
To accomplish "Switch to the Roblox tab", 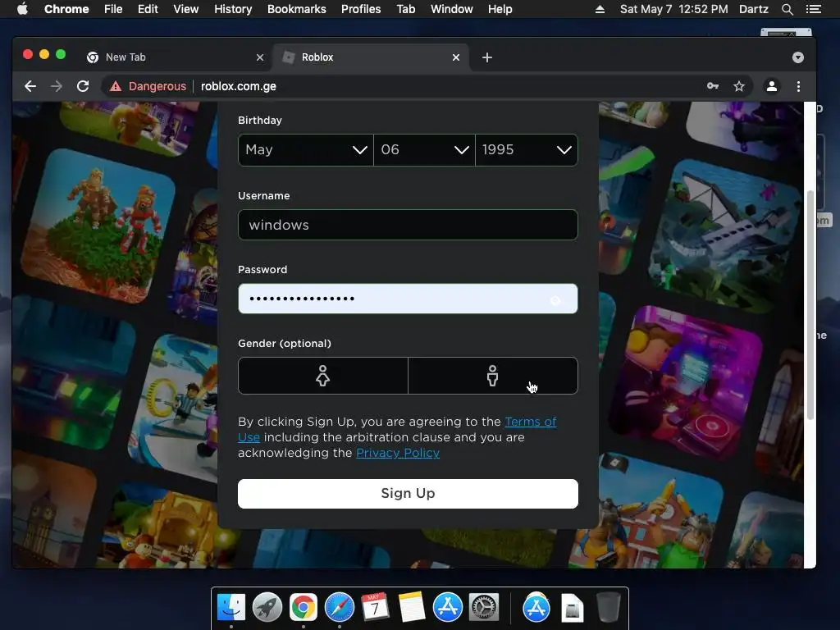I will [370, 57].
